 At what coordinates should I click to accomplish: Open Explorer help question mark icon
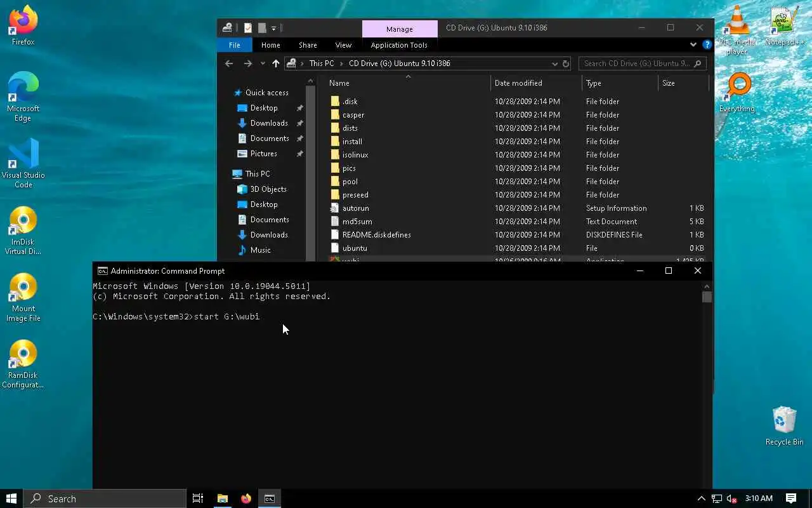(x=707, y=45)
